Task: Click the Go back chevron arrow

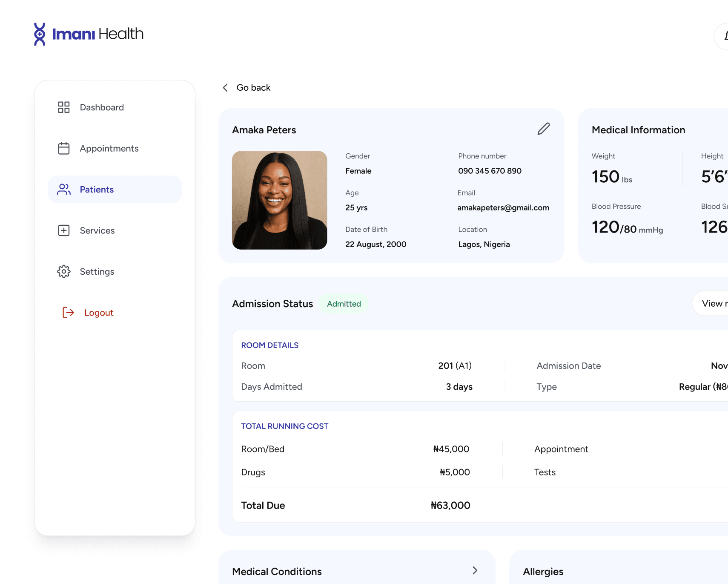Action: (225, 87)
